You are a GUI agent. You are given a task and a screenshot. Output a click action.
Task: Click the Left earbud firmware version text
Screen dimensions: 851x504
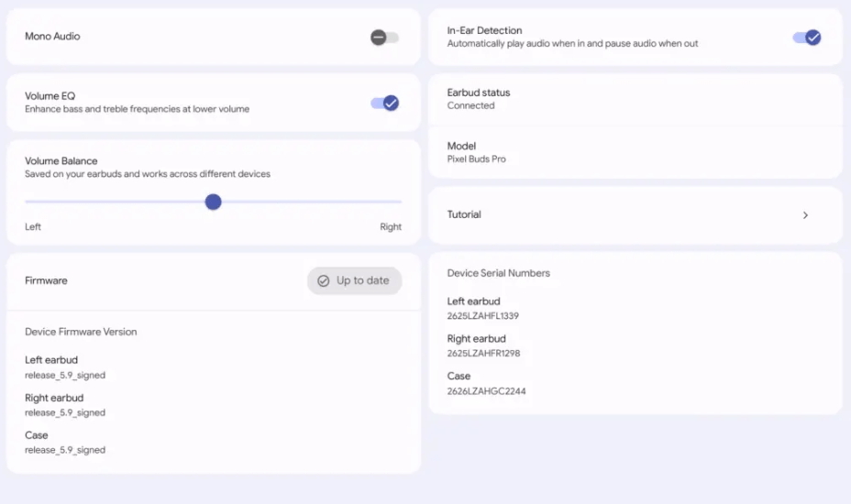click(x=65, y=376)
